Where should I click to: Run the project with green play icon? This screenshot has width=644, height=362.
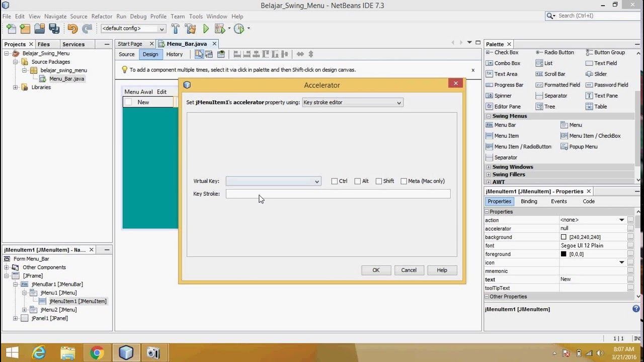pyautogui.click(x=206, y=29)
